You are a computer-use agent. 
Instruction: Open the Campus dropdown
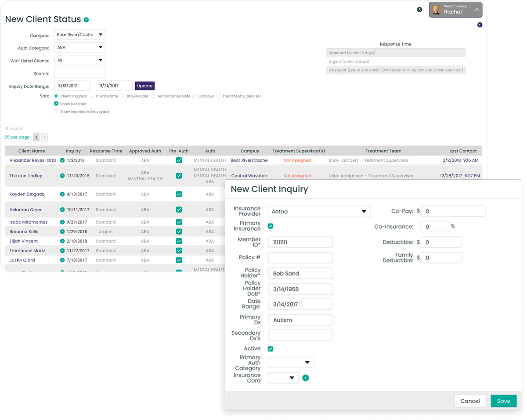click(x=80, y=35)
